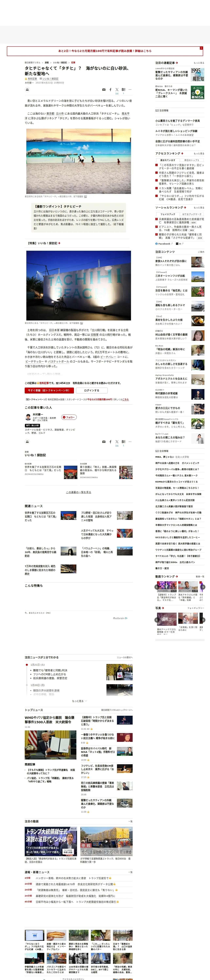The width and height of the screenshot is (210, 980).
Task: Expand icon beside first photo caption
Action: coord(85,197)
